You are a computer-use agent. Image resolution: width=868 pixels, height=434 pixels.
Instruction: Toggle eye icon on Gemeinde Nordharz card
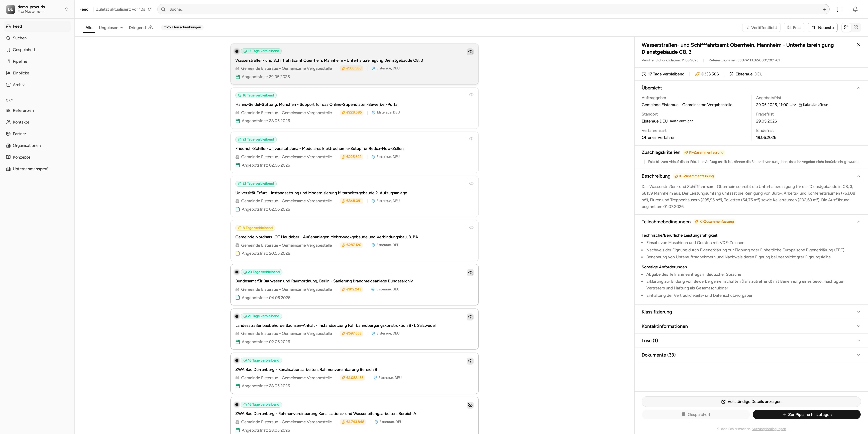click(471, 228)
